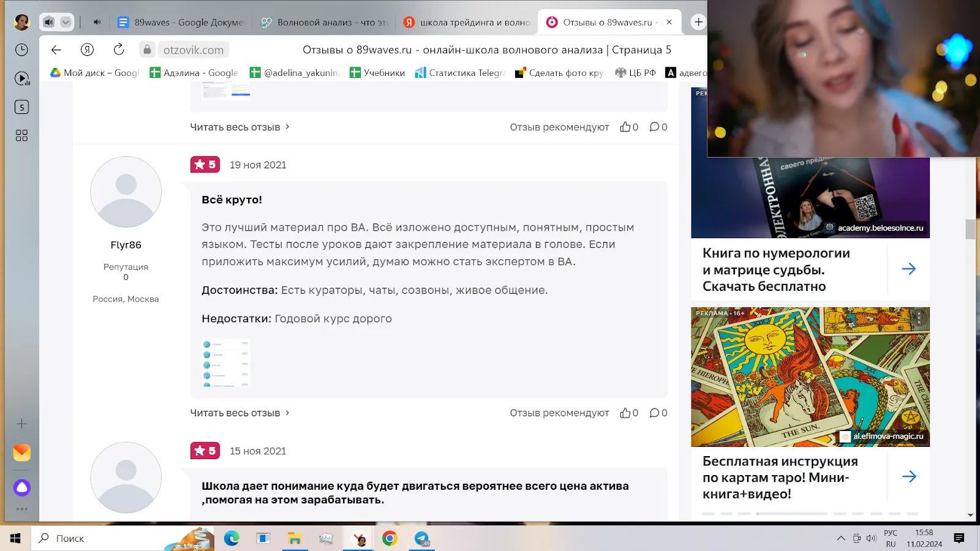Open the Flyr86 username link
The height and width of the screenshot is (551, 980).
coord(126,245)
